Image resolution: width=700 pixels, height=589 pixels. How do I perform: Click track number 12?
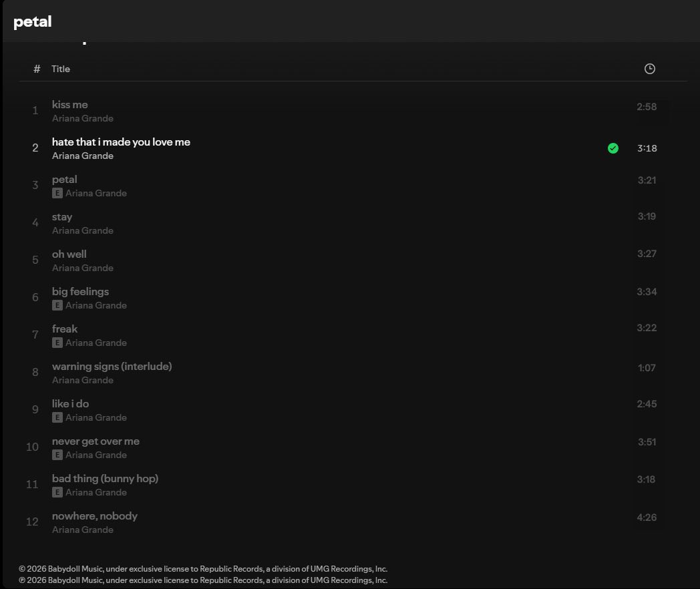coord(32,522)
